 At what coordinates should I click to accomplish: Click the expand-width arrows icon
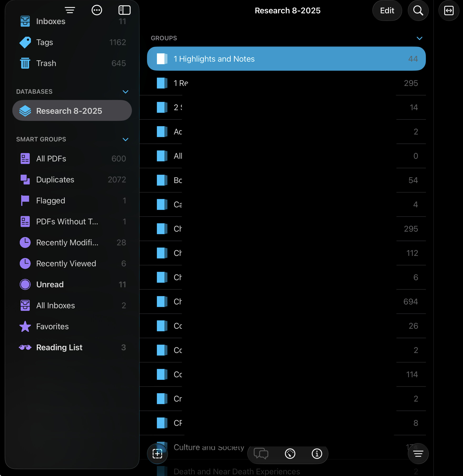click(448, 10)
